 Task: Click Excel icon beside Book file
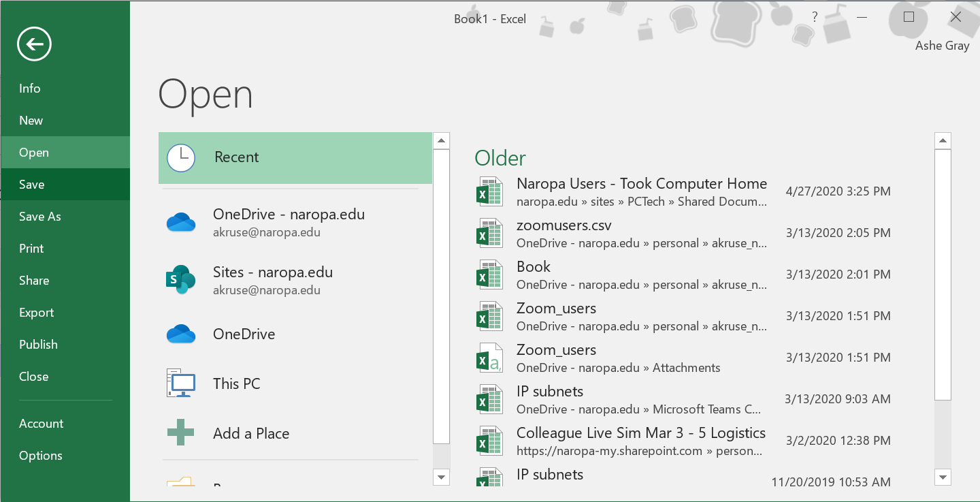click(x=489, y=275)
